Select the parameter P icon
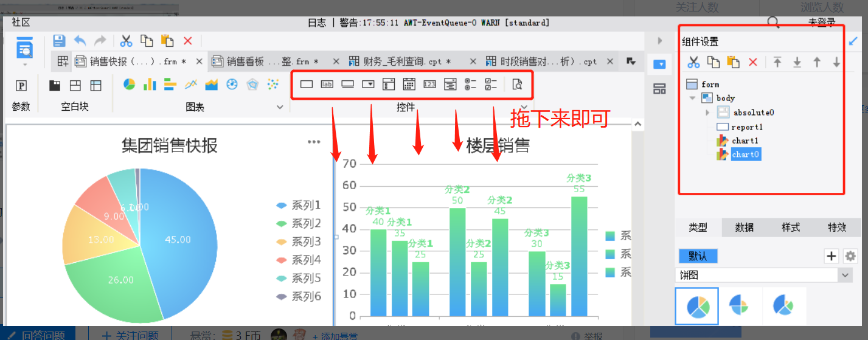 pos(21,86)
